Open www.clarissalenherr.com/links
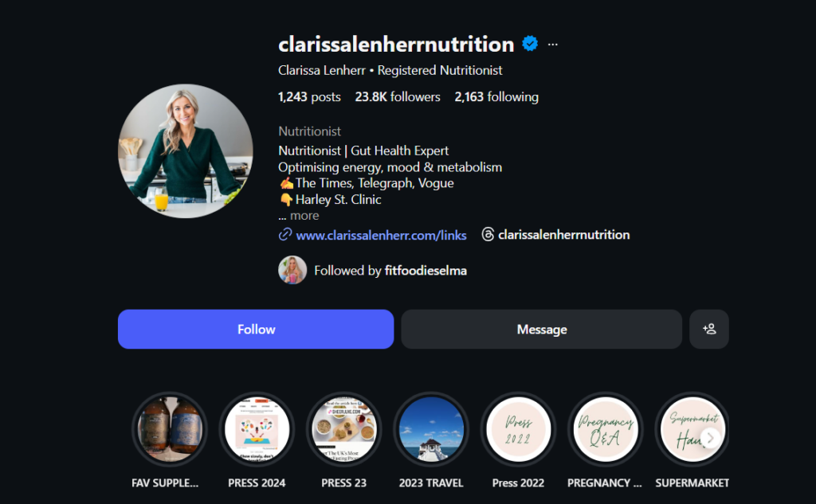Image resolution: width=816 pixels, height=504 pixels. pyautogui.click(x=381, y=235)
